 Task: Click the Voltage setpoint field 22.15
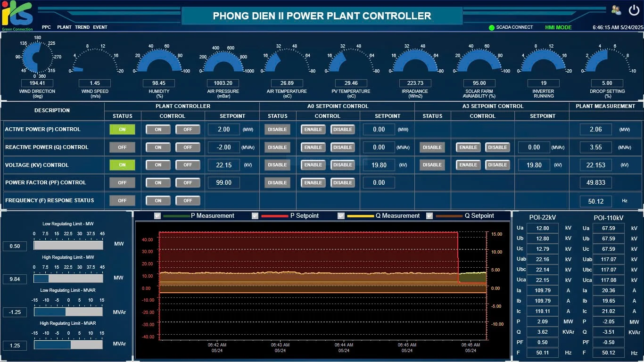coord(224,165)
